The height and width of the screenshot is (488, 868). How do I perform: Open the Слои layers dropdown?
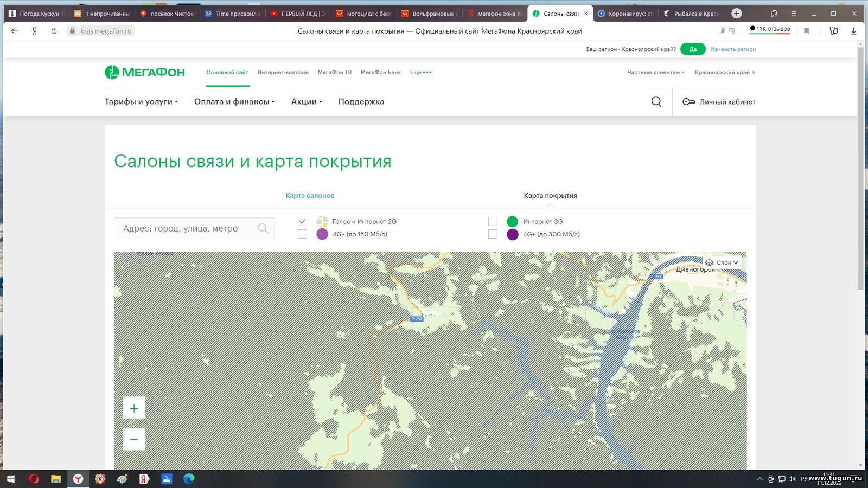(x=722, y=262)
